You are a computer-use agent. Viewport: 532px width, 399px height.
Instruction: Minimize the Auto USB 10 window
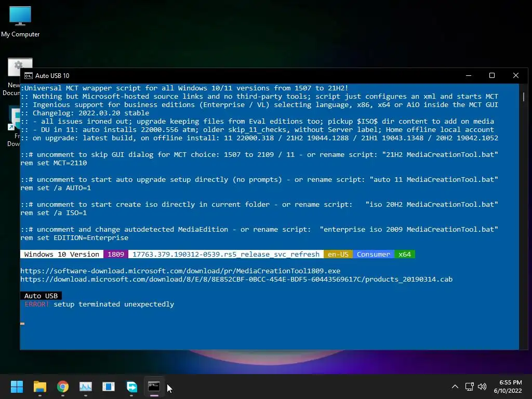click(469, 75)
